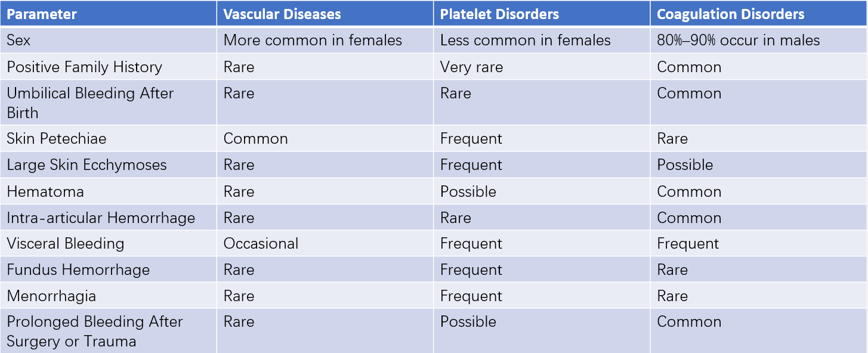This screenshot has height=353, width=868.
Task: Click the 'Occasional' cell for Visceral Bleeding
Action: pos(325,243)
